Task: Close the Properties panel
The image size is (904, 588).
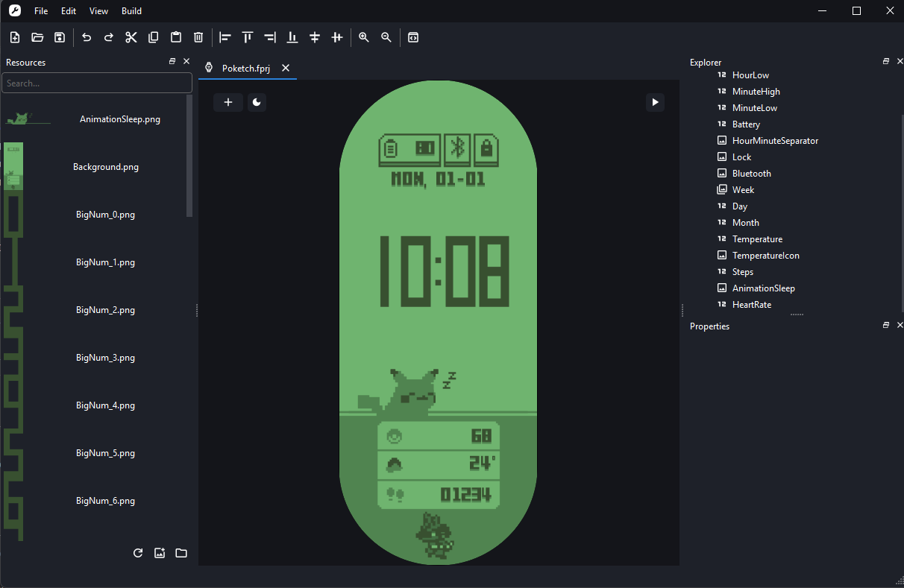Action: [900, 326]
